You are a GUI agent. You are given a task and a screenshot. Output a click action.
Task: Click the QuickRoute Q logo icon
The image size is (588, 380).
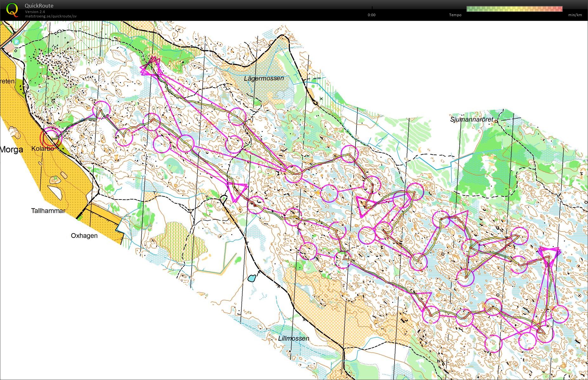click(x=12, y=10)
